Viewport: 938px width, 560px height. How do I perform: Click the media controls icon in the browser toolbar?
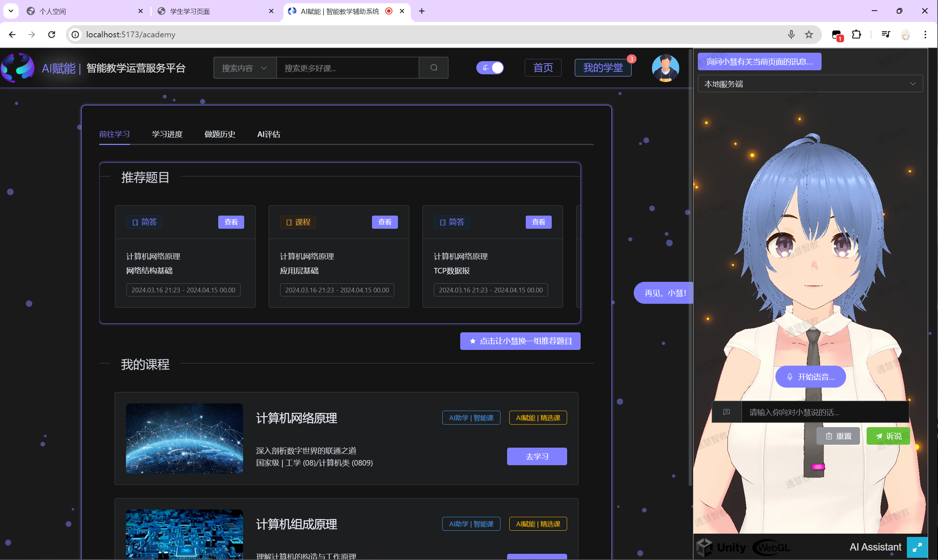tap(885, 34)
